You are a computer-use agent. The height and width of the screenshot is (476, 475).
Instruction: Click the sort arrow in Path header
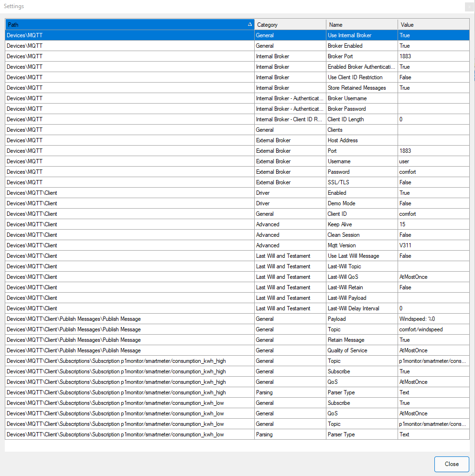click(x=249, y=24)
